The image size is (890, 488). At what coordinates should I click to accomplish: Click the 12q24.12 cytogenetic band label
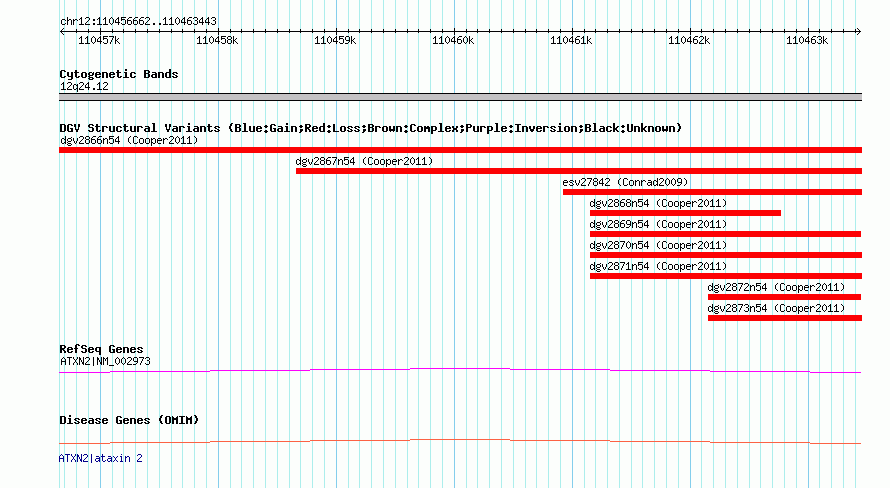(x=84, y=86)
